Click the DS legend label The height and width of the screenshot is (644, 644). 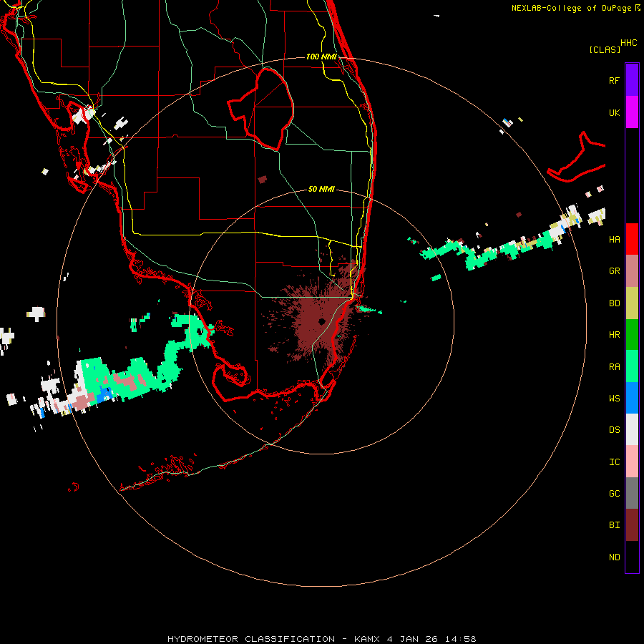614,430
